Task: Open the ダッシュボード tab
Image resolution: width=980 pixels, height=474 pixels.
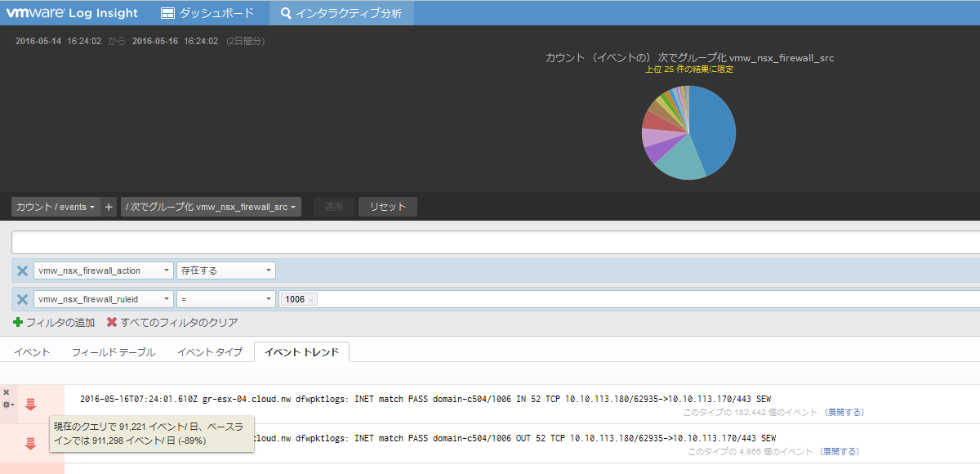Action: 207,13
